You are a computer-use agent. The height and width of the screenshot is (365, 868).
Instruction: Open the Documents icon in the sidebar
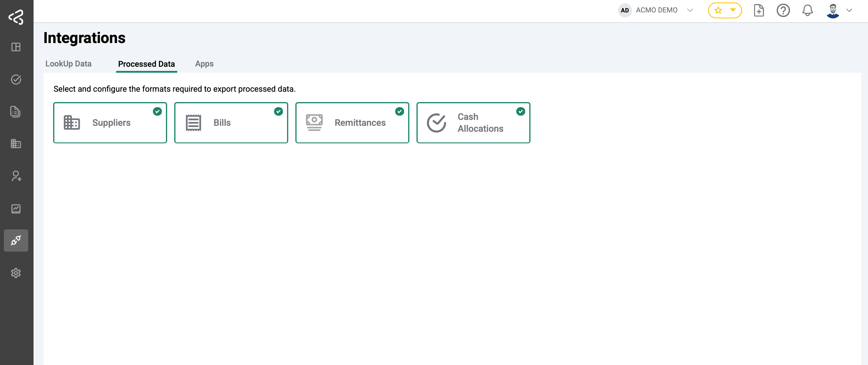16,112
